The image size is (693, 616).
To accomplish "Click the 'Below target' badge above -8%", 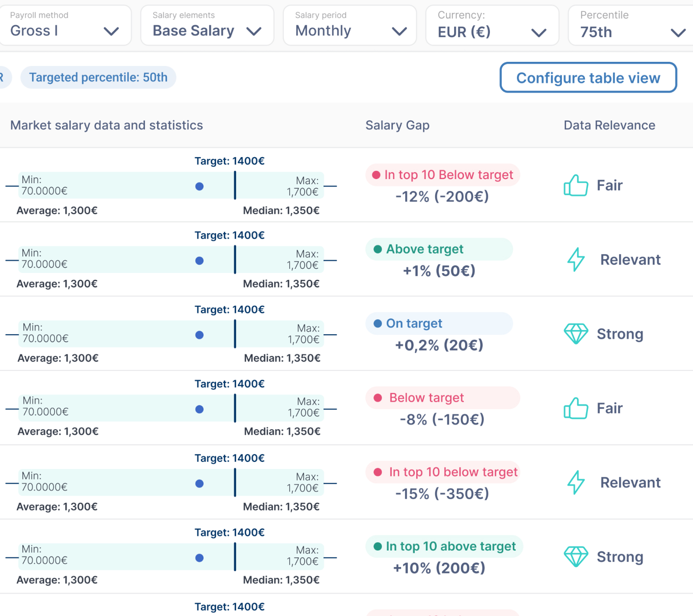I will [443, 398].
